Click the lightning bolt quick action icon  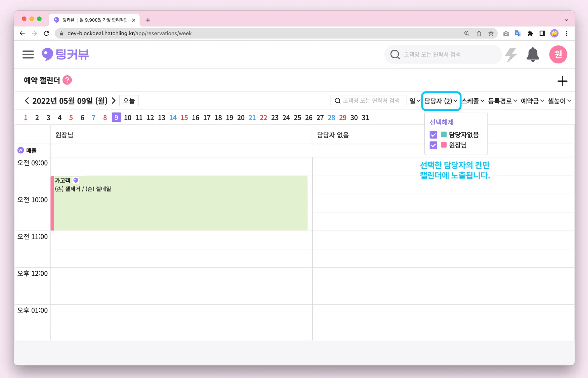pos(511,54)
